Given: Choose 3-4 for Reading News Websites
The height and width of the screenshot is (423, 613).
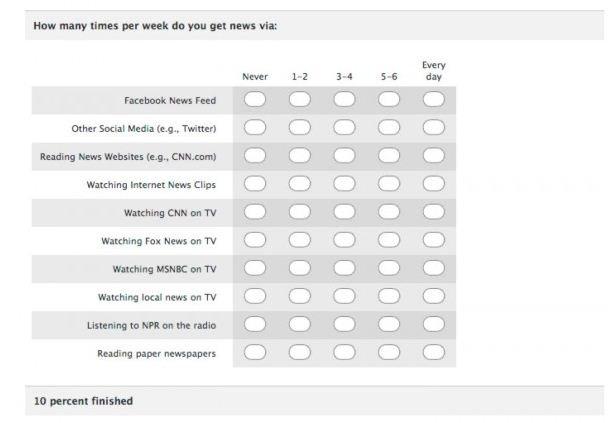Looking at the screenshot, I should pos(344,156).
